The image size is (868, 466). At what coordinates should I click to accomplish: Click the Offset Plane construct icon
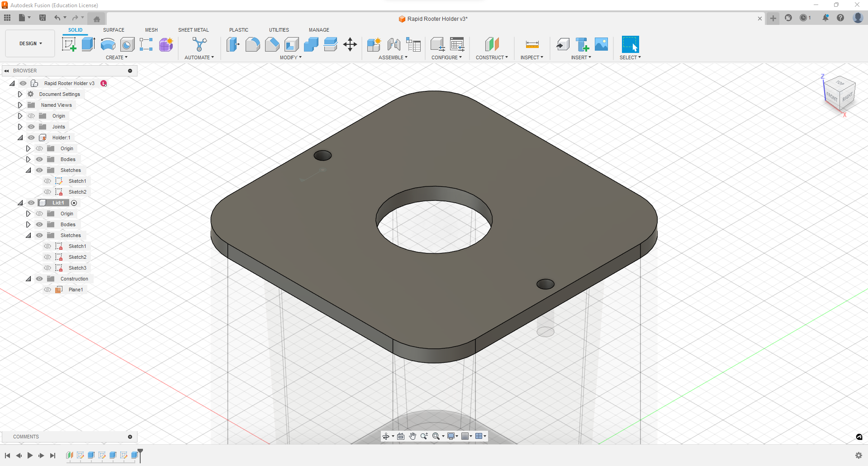coord(492,44)
